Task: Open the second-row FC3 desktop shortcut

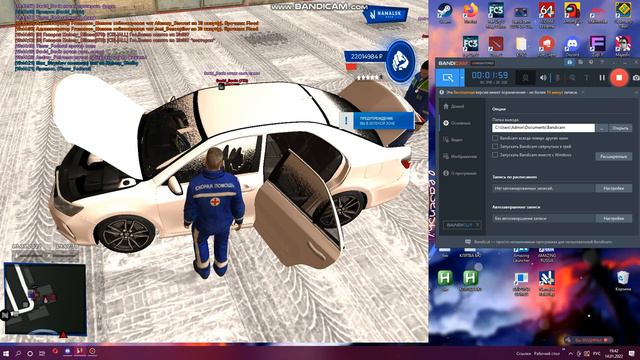Action: tap(471, 46)
